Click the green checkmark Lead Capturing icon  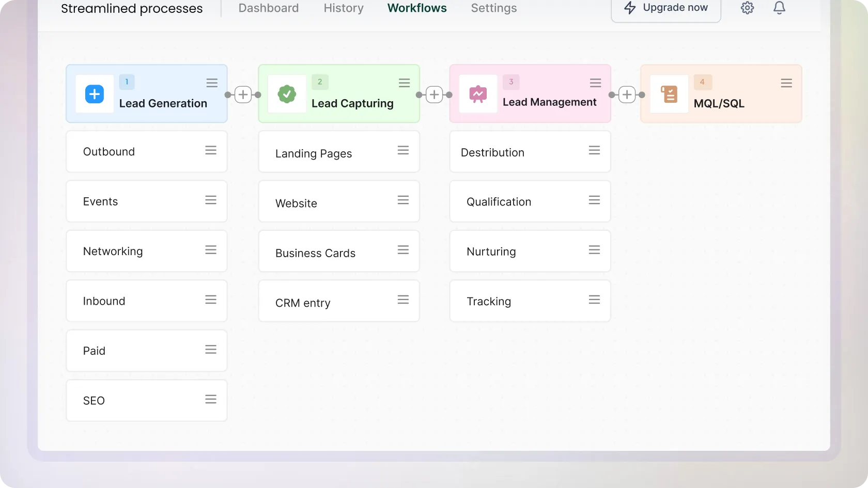click(x=287, y=94)
